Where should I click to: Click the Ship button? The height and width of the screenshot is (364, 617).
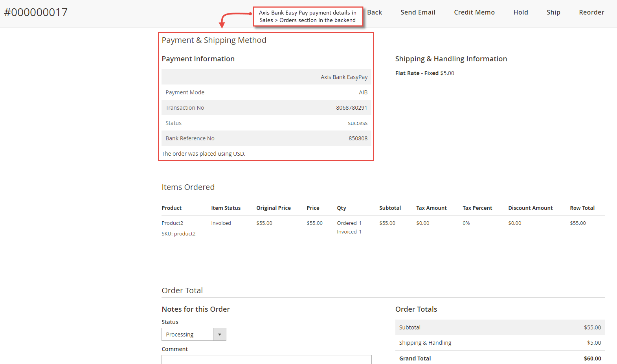point(553,12)
